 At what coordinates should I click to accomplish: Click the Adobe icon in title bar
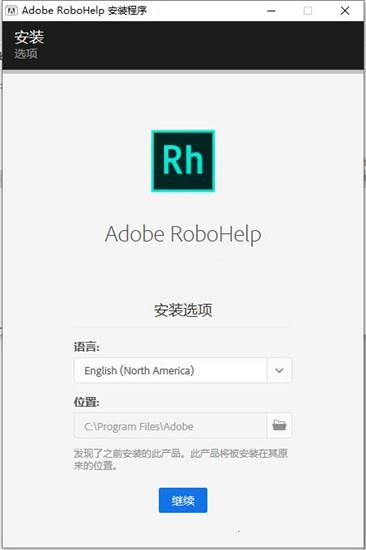pyautogui.click(x=11, y=11)
